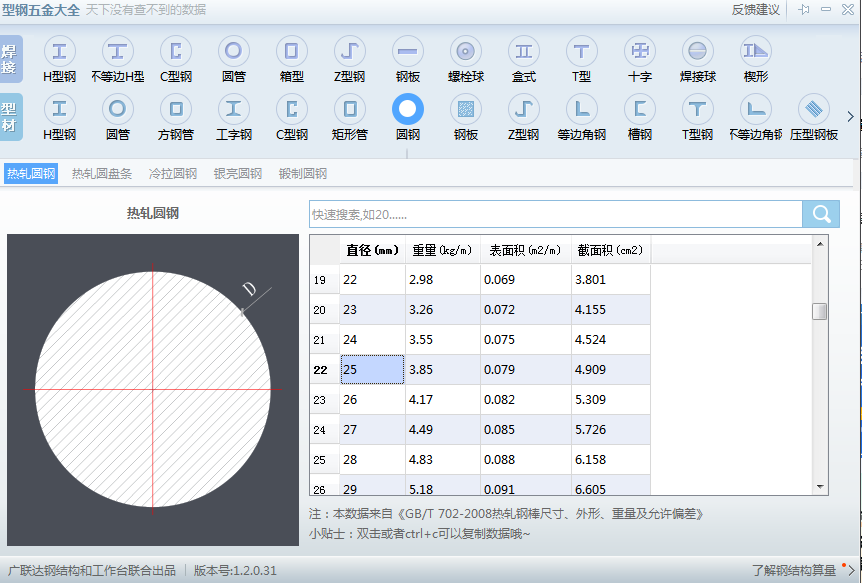This screenshot has height=583, width=862.
Task: Select the cross-section area cell 4.155
Action: [611, 310]
